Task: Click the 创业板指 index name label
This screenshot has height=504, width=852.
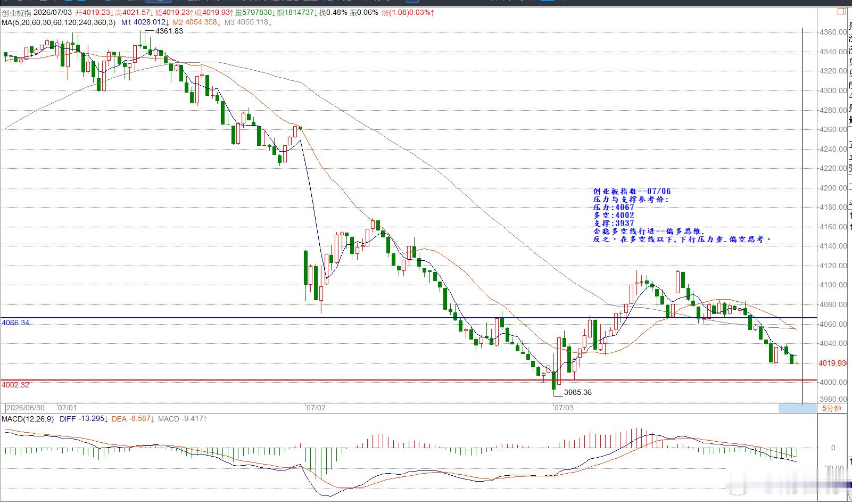Action: 16,13
